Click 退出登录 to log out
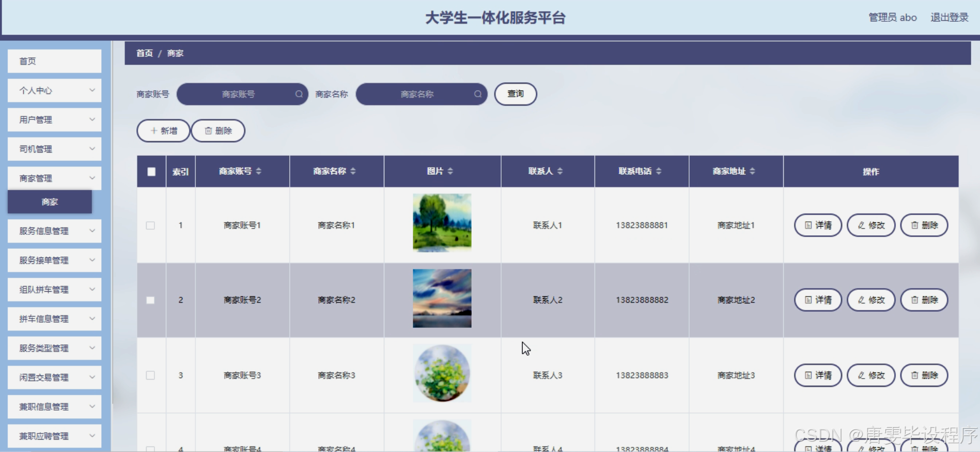Viewport: 980px width, 452px height. (950, 18)
